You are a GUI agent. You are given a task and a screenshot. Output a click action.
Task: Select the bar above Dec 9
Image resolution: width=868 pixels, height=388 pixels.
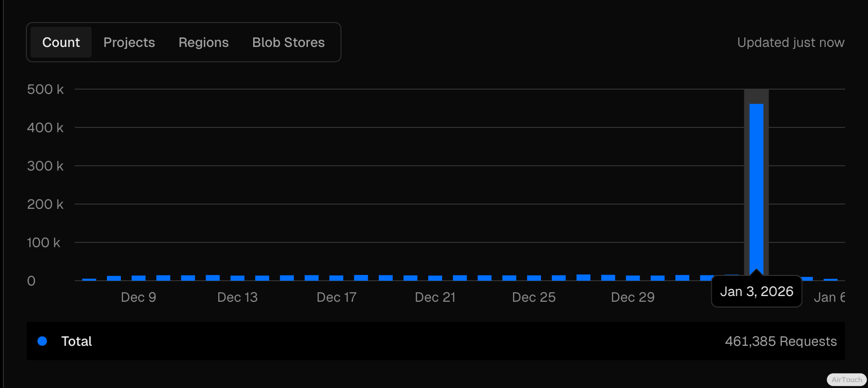(x=139, y=278)
